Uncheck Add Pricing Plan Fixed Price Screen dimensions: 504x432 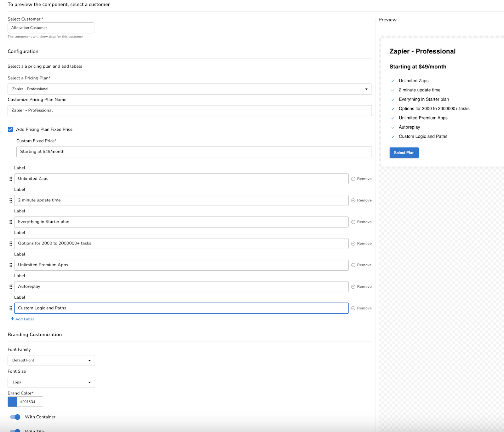[10, 130]
